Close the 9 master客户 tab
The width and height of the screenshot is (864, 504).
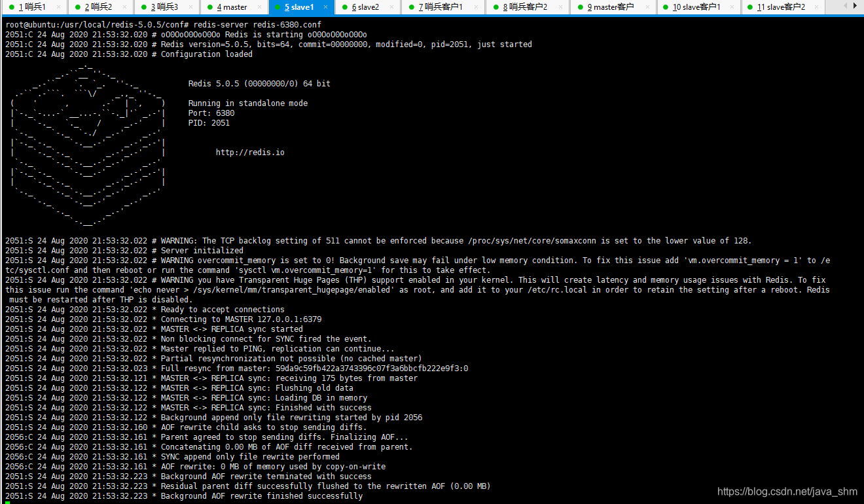(x=646, y=7)
